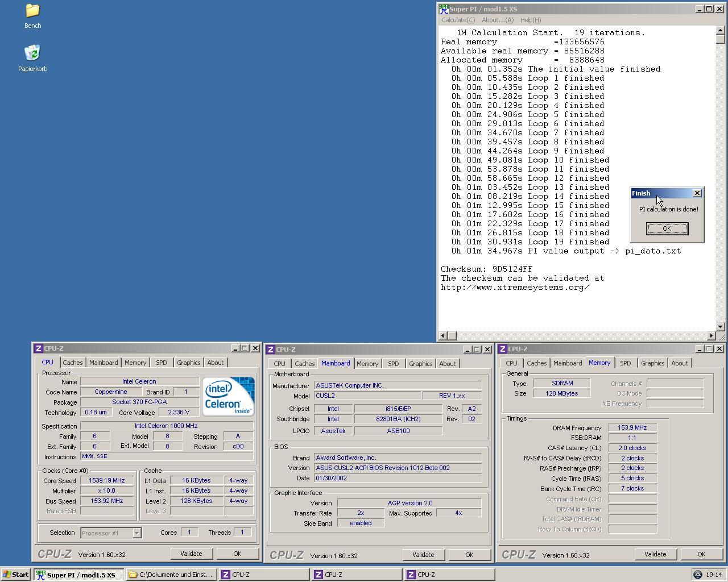Click OK in the Mainboard CPU-Z window
Viewport: 728px width, 582px height.
pos(469,555)
